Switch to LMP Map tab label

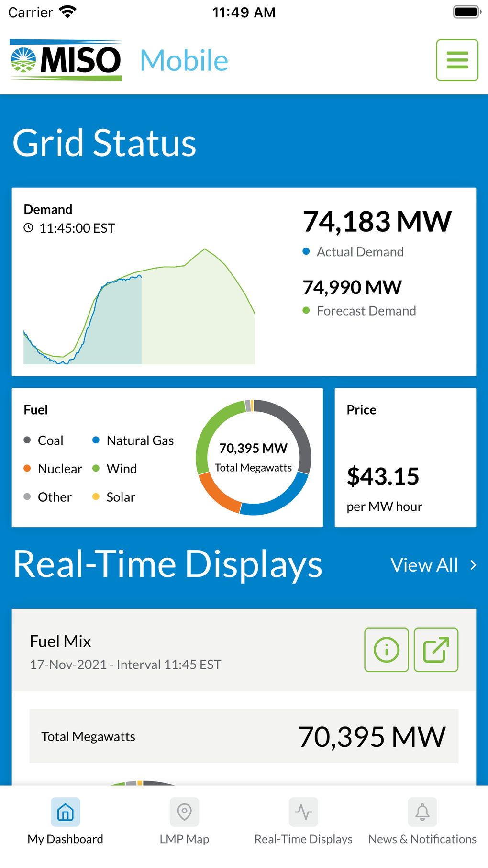(184, 839)
